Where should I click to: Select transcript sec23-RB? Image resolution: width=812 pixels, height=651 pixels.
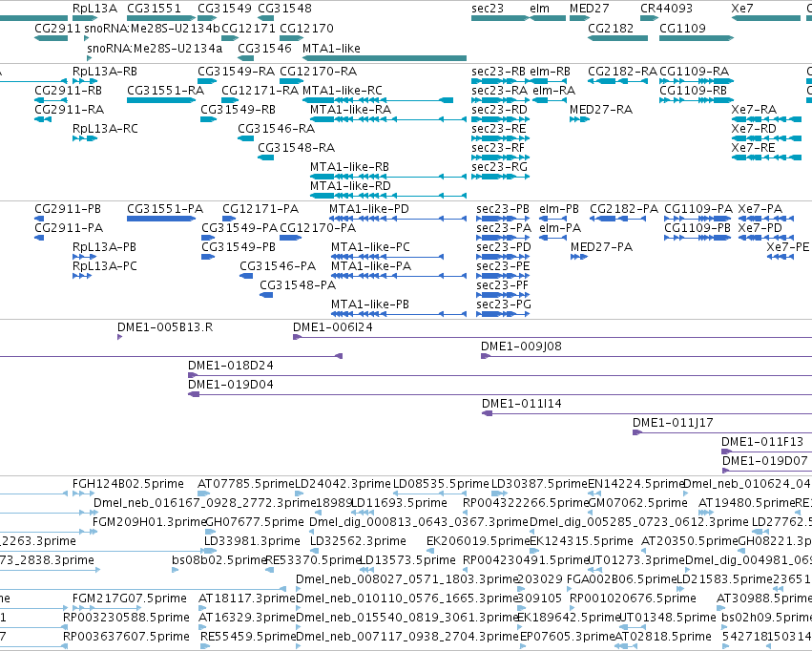tap(499, 72)
